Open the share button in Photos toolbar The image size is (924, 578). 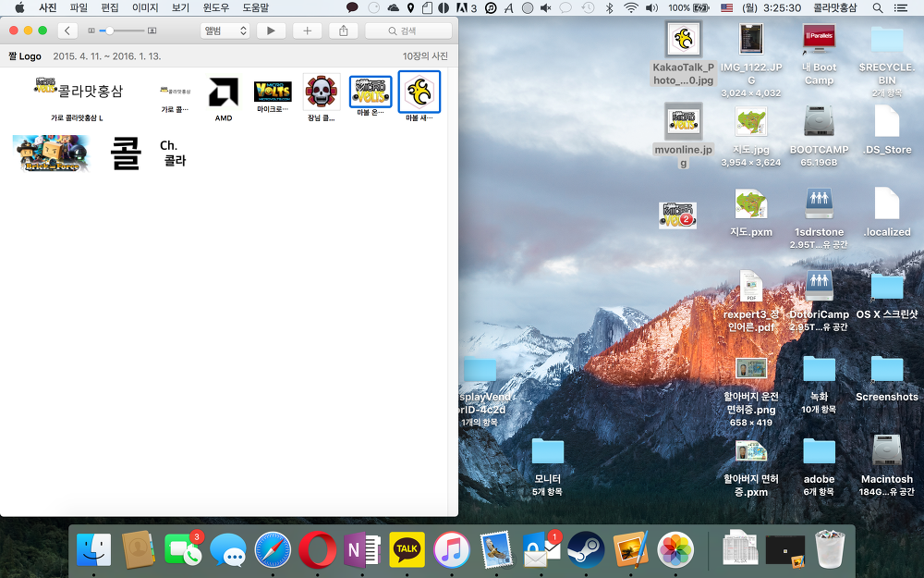[x=344, y=31]
